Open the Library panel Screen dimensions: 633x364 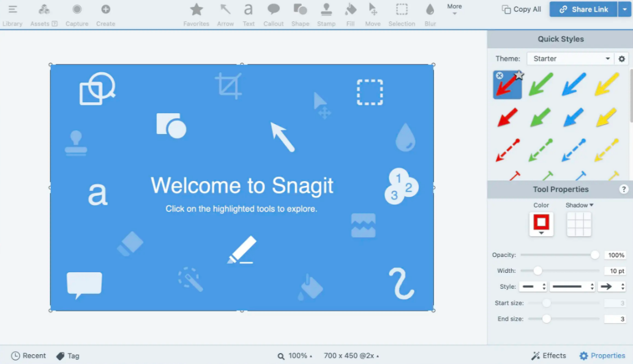click(x=12, y=15)
